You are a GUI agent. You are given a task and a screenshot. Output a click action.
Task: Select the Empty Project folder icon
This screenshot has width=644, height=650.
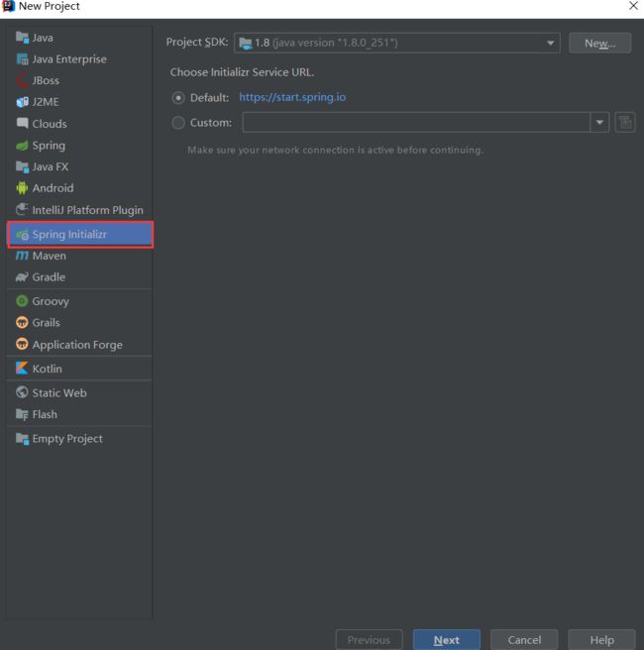click(x=22, y=439)
